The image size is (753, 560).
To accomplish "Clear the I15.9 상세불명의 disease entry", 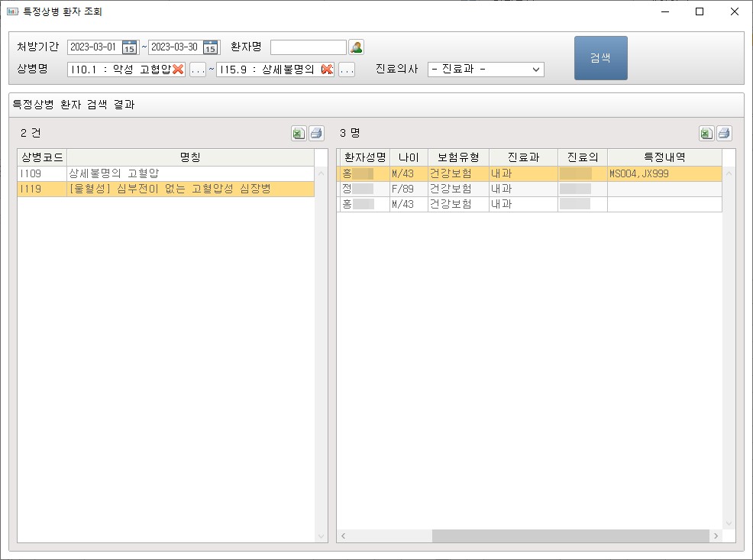I will pos(327,70).
